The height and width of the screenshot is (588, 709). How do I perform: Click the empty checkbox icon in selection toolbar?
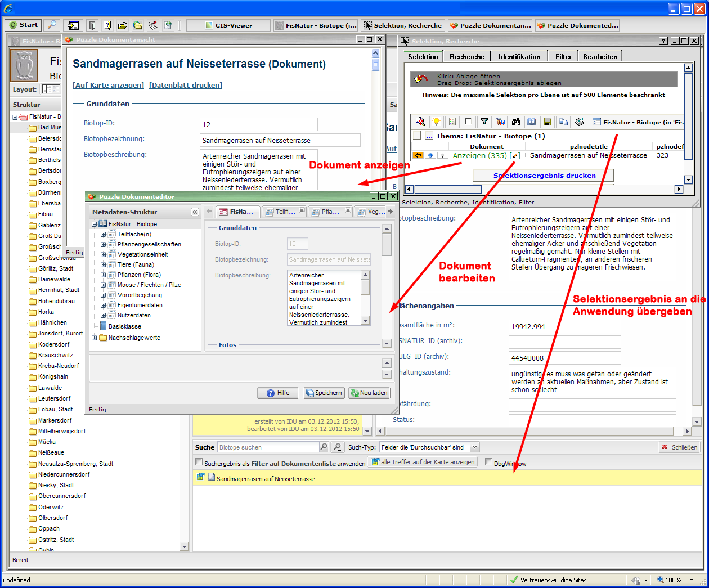tap(468, 122)
